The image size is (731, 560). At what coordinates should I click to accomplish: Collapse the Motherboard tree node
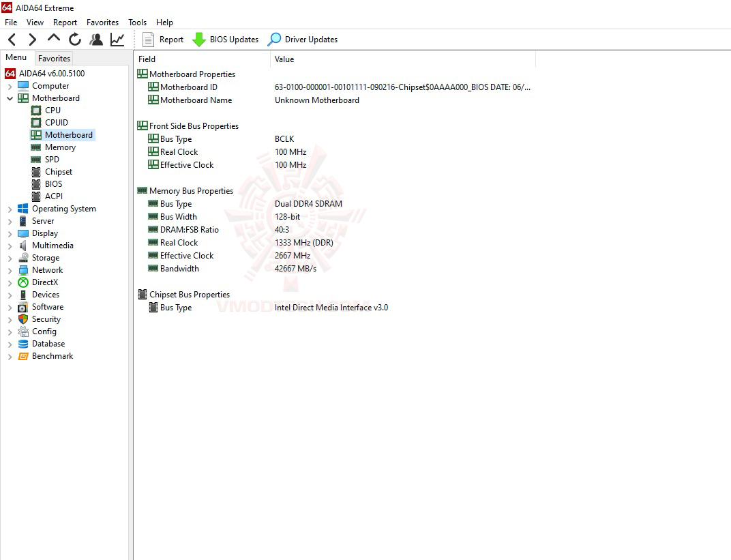point(10,98)
